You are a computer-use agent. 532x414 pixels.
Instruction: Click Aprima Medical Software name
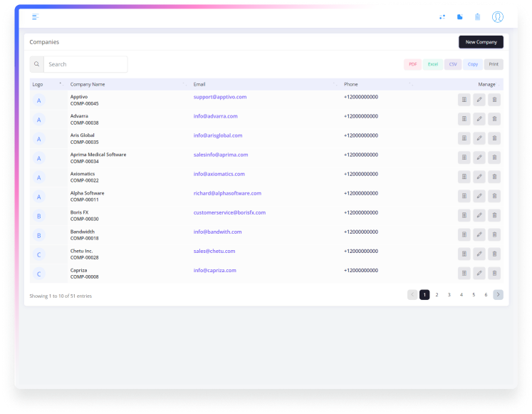[x=98, y=155]
